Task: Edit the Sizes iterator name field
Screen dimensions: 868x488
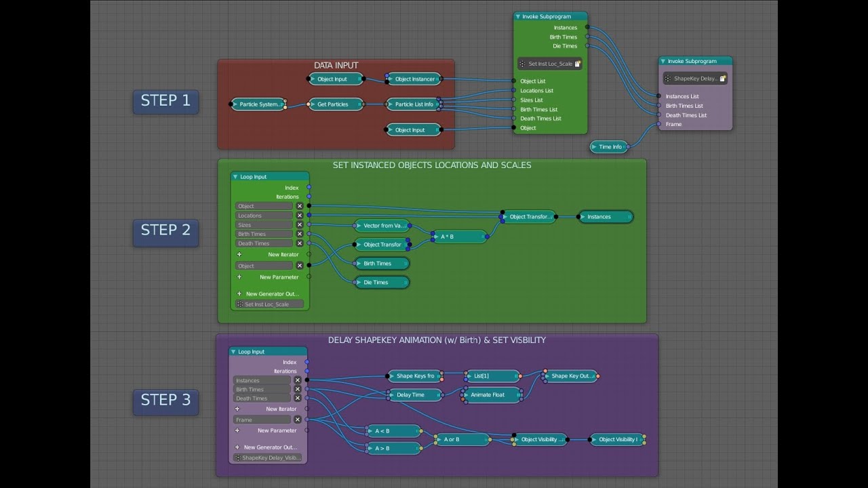Action: [x=264, y=225]
